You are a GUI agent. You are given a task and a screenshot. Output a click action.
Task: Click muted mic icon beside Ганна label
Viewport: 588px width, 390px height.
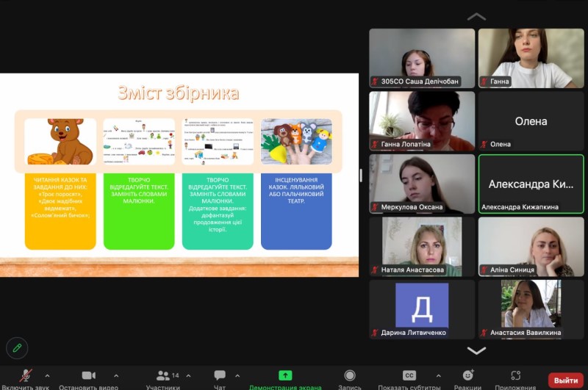(x=484, y=82)
